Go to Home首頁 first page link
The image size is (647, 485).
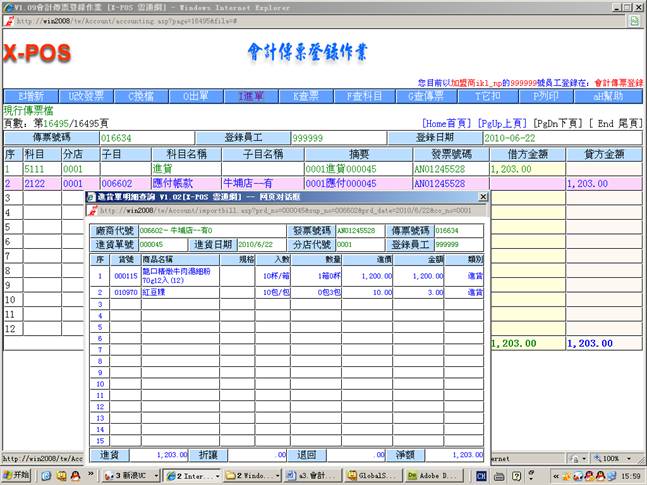pos(448,123)
